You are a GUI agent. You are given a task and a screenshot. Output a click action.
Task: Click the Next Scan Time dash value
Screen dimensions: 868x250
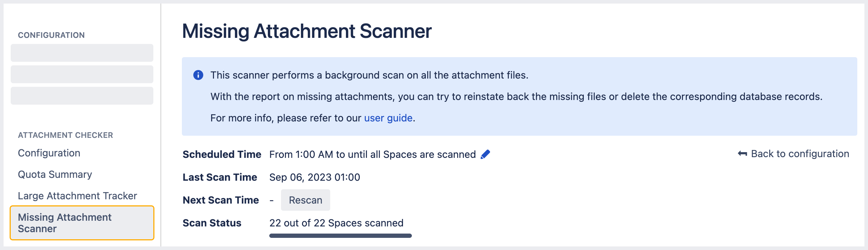[272, 200]
